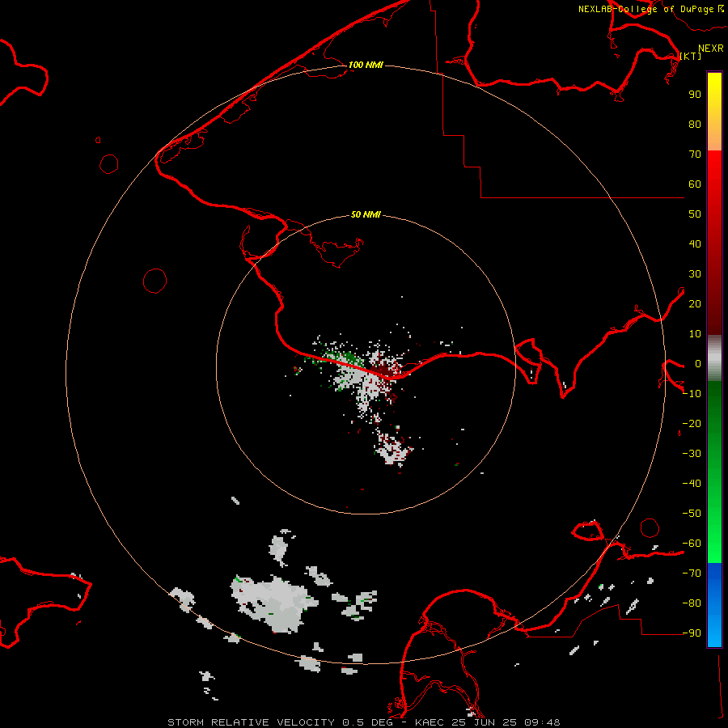Click the positive 60 scale value

point(695,184)
